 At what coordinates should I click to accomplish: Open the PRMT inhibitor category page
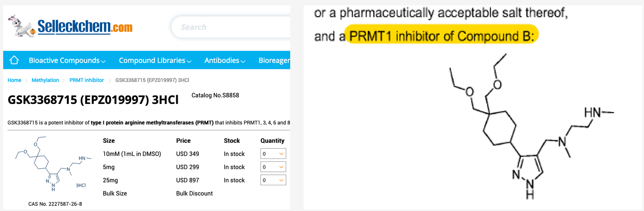[x=87, y=80]
